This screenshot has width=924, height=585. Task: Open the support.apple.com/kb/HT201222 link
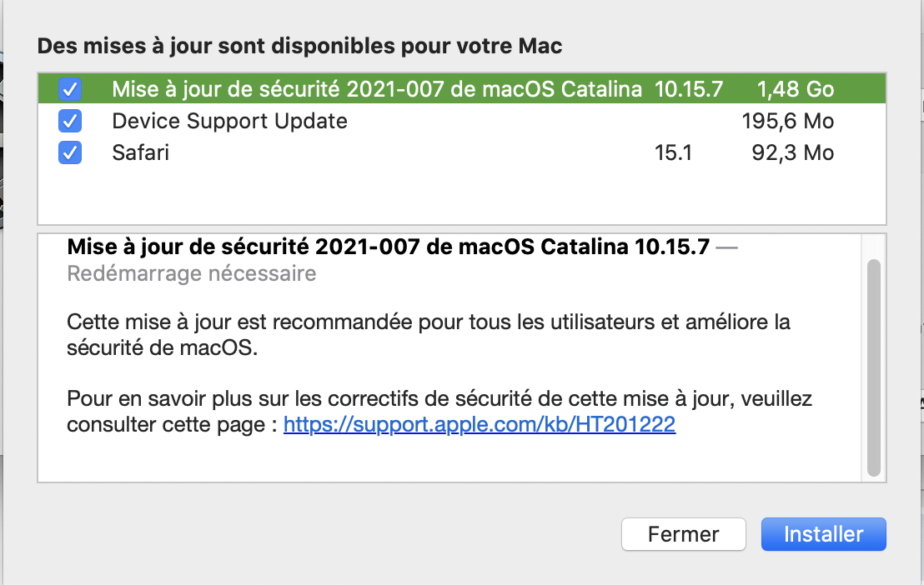(480, 425)
